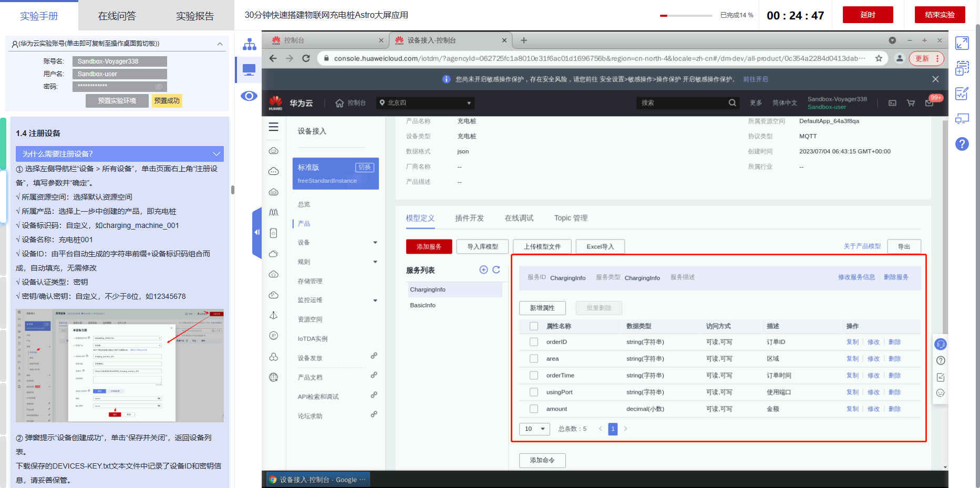The image size is (980, 488).
Task: Click the 延时 button
Action: pos(868,15)
